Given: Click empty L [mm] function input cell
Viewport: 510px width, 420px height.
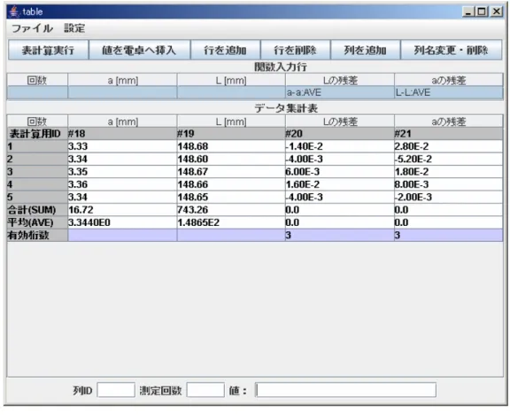Looking at the screenshot, I should pyautogui.click(x=231, y=92).
